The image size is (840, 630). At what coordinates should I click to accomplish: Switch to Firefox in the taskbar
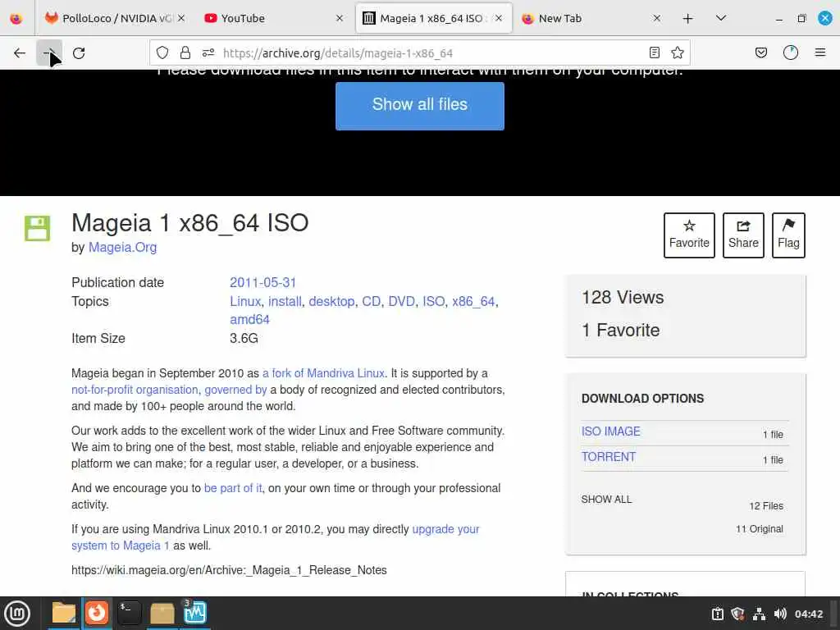[97, 614]
